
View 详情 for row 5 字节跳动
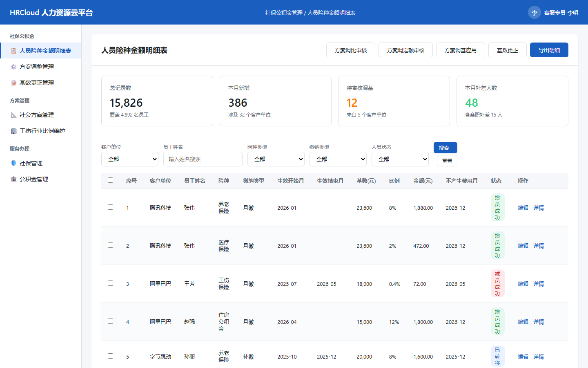pos(539,357)
